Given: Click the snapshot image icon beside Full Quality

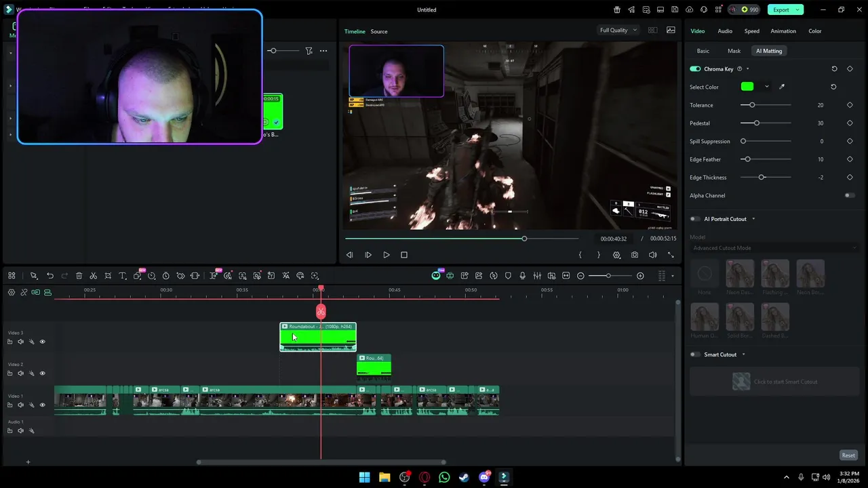Looking at the screenshot, I should [671, 30].
